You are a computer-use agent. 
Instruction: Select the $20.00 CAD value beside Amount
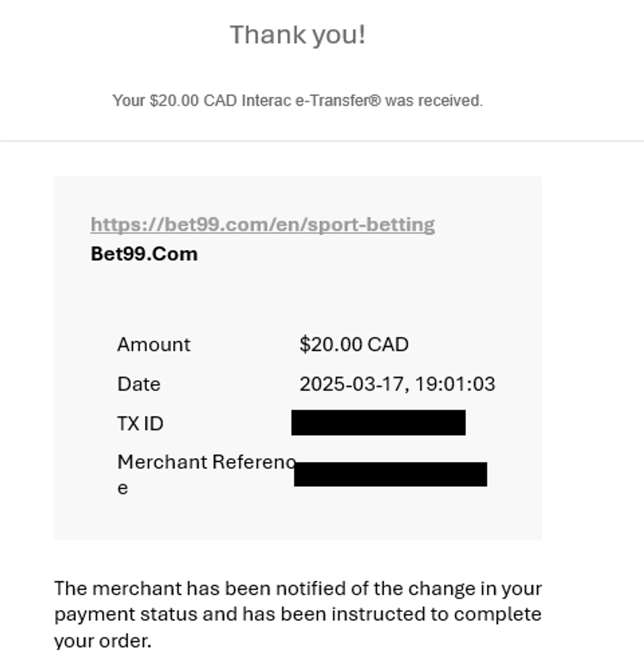pos(354,345)
